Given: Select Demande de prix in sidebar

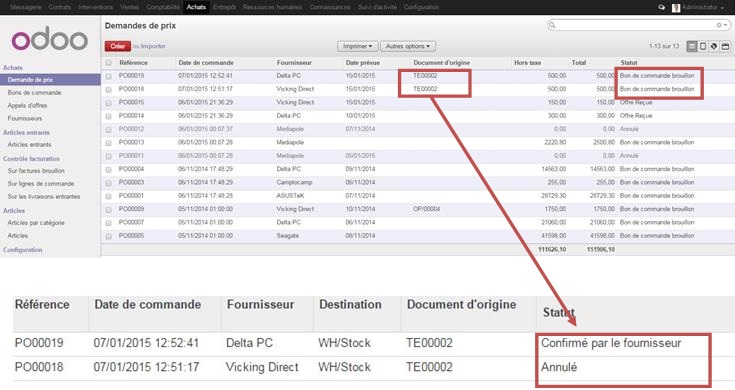Looking at the screenshot, I should pos(50,80).
